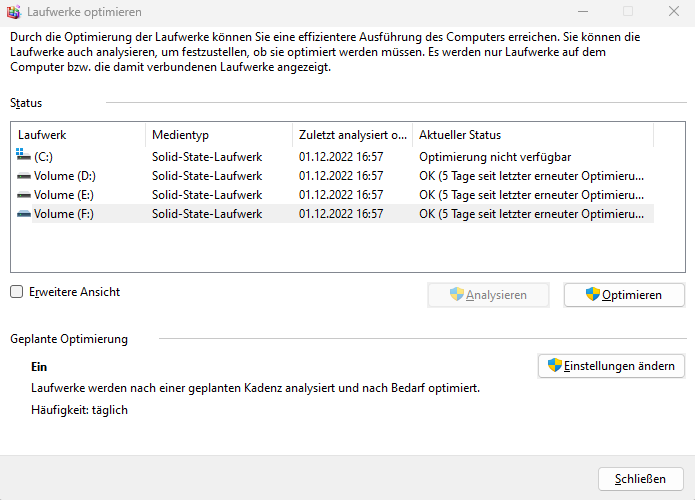Click 'Optimierung nicht verfügbar' status for C:

[x=495, y=157]
